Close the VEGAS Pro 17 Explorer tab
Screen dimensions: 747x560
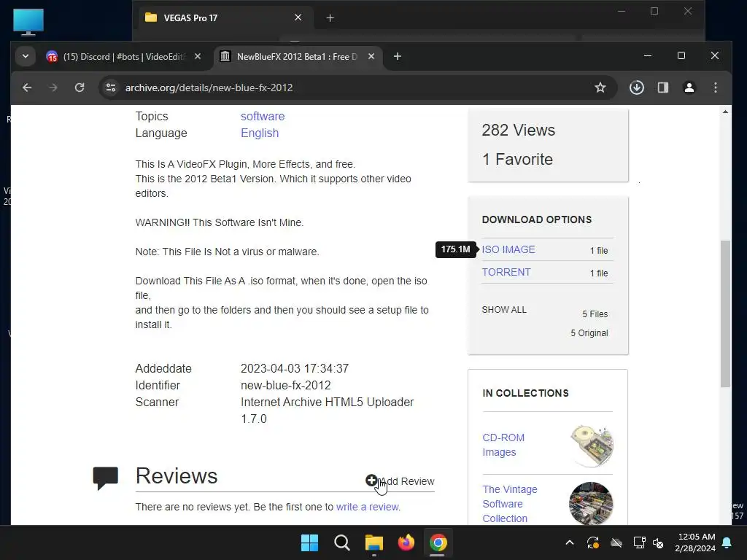point(298,17)
